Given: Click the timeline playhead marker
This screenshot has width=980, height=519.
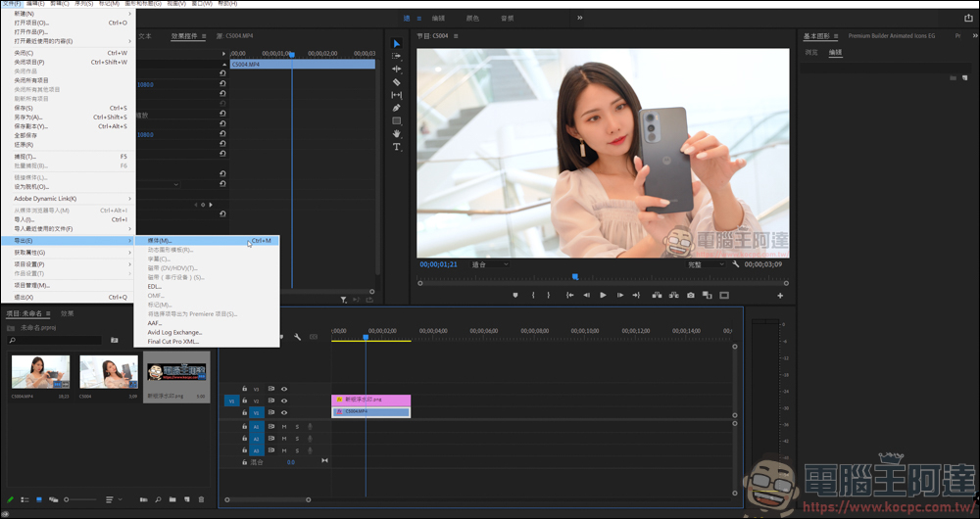Looking at the screenshot, I should pos(366,337).
